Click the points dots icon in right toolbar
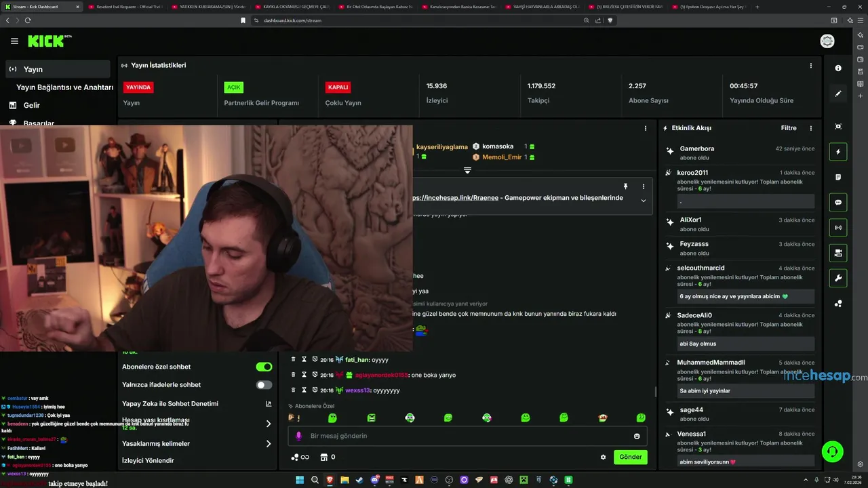The width and height of the screenshot is (868, 488). pos(838,304)
